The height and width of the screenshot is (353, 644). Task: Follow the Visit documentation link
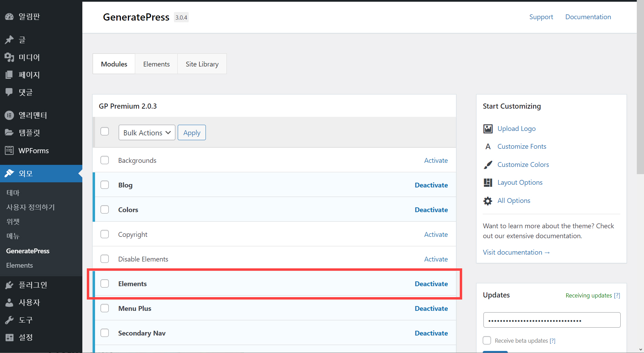(x=516, y=252)
